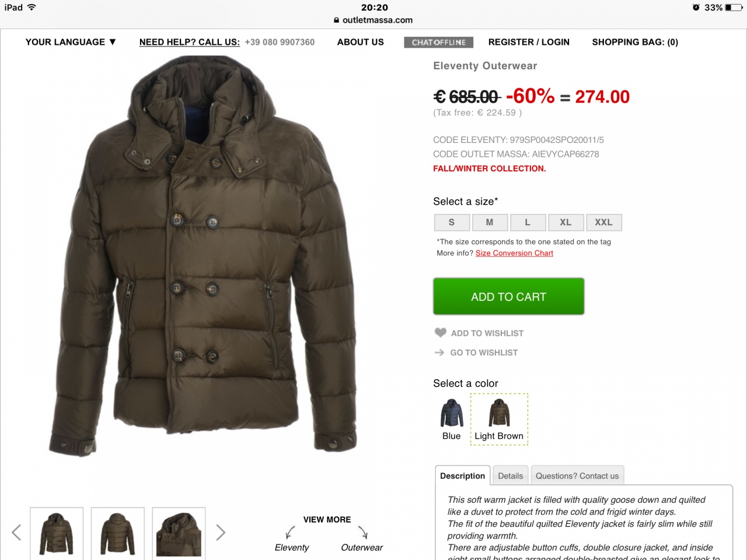Image resolution: width=747 pixels, height=560 pixels.
Task: Click the arrow icon beside Go to Wishlist
Action: [x=439, y=352]
